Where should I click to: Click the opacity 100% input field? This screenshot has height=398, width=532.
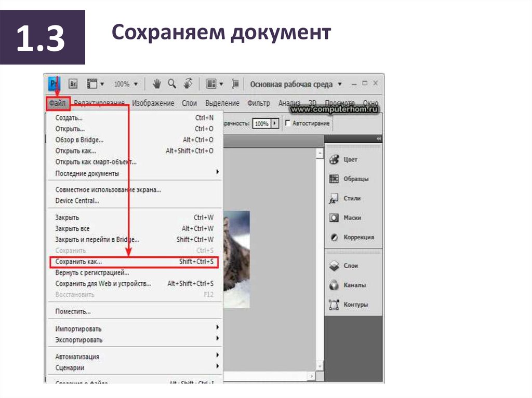click(x=261, y=123)
